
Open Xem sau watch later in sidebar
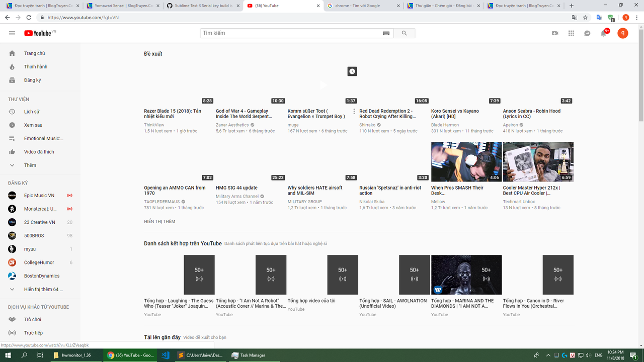tap(40, 125)
